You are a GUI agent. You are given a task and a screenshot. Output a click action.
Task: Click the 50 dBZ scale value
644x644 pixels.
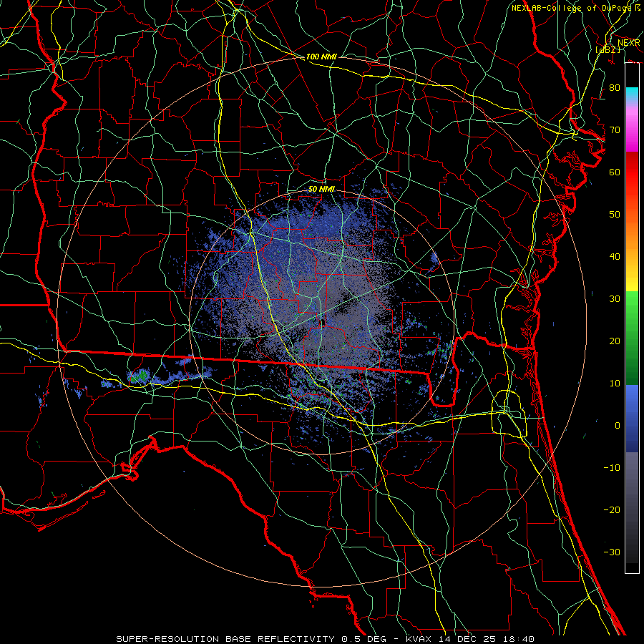pos(615,215)
